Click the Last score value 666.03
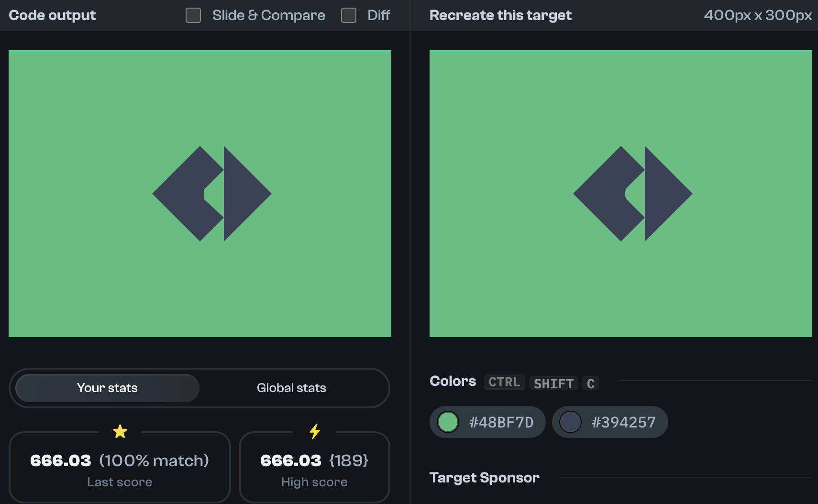 point(60,460)
